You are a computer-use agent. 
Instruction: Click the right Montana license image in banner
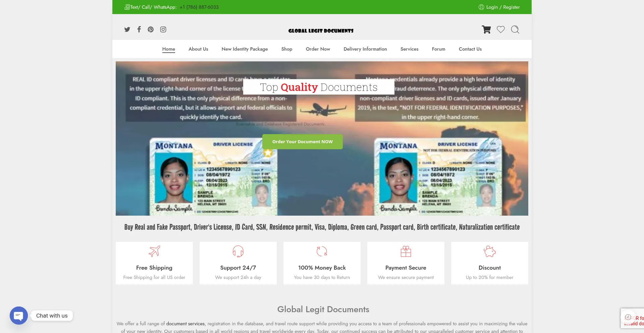click(438, 177)
